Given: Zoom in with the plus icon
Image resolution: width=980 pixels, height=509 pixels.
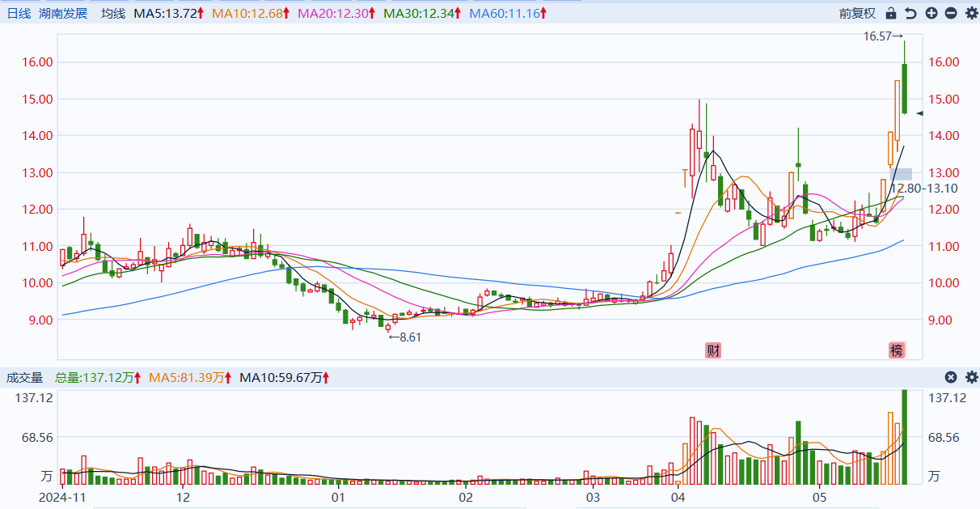Looking at the screenshot, I should [931, 13].
